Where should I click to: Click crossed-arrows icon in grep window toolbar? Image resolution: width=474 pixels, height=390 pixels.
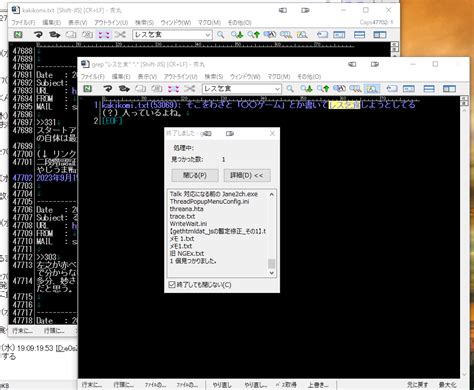click(x=190, y=89)
